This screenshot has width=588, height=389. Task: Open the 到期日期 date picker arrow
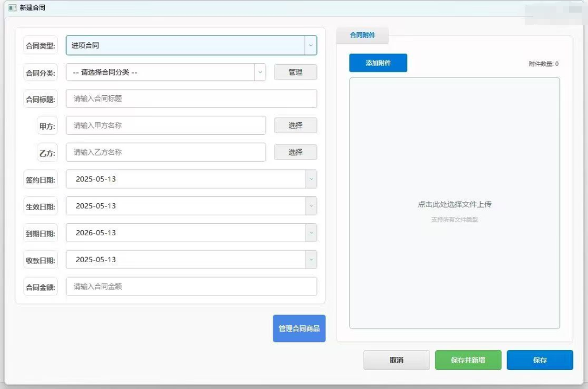[311, 233]
